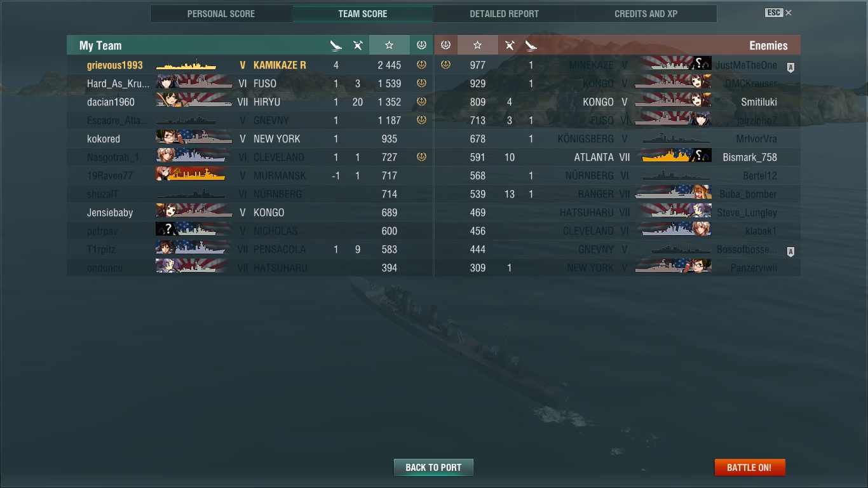Image resolution: width=868 pixels, height=488 pixels.
Task: Sort Enemies by planes shot down icon
Action: pyautogui.click(x=510, y=45)
